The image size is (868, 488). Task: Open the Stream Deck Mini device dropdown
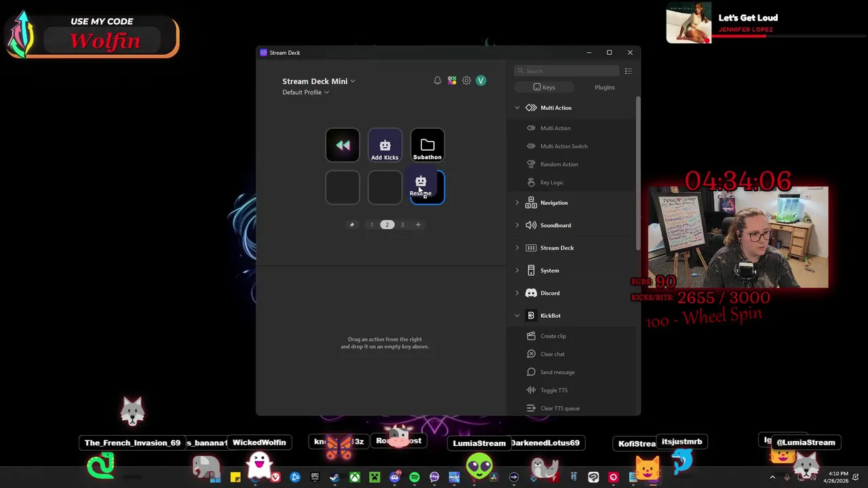point(319,81)
